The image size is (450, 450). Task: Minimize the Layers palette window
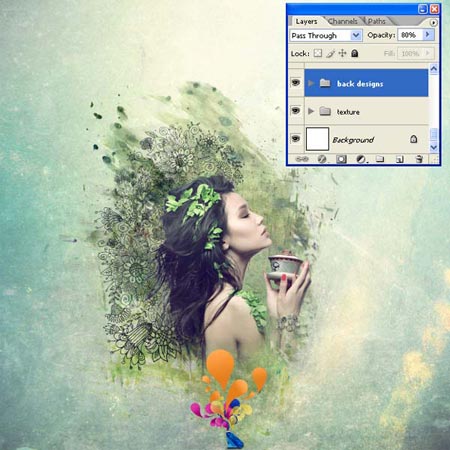coord(422,9)
